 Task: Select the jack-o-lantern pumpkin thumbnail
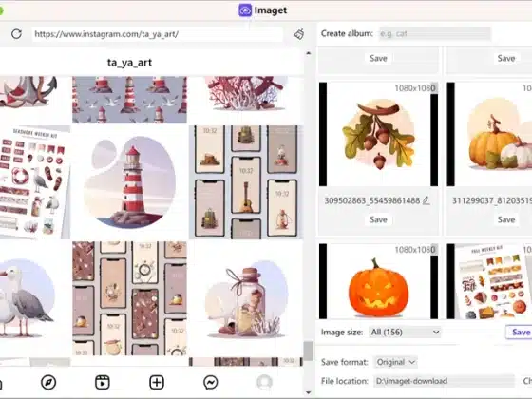click(378, 281)
